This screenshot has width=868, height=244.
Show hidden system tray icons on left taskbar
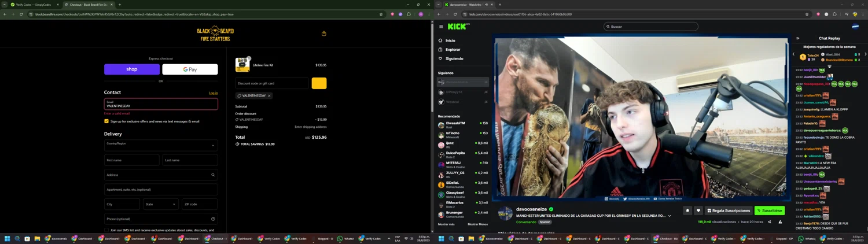point(389,238)
